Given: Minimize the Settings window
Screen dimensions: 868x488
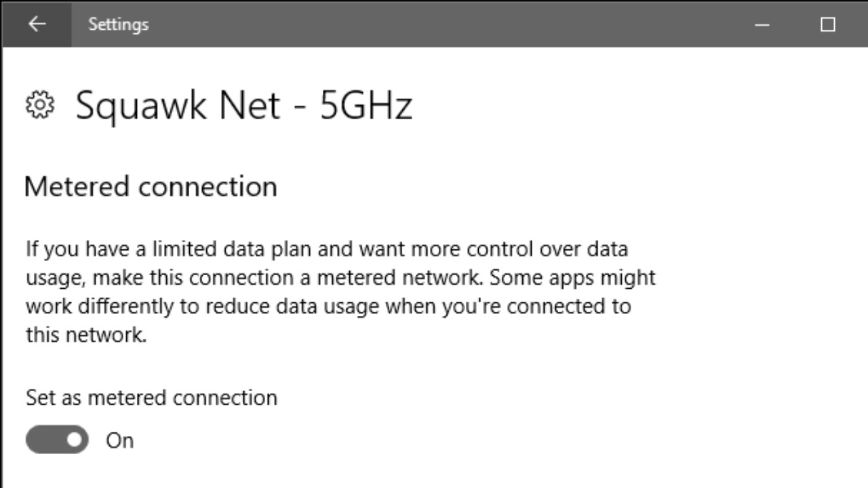Looking at the screenshot, I should pyautogui.click(x=762, y=24).
